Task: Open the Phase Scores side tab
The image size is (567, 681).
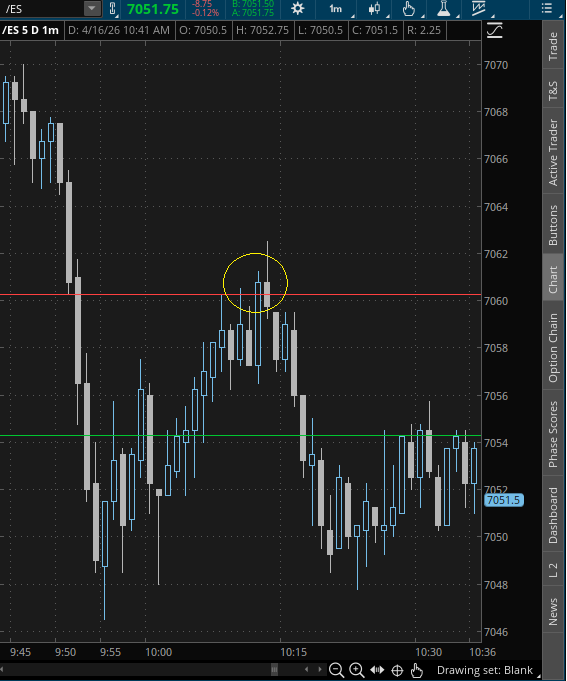Action: click(553, 434)
